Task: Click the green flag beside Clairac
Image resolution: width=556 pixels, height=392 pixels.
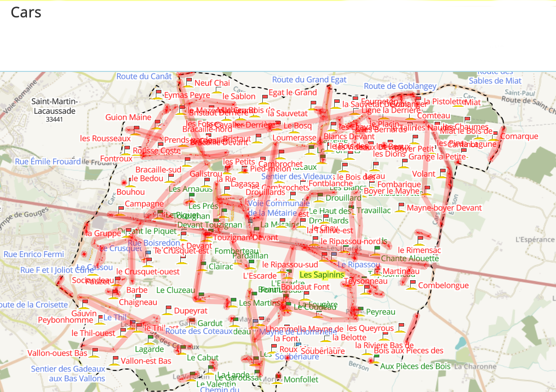Action: pos(202,266)
